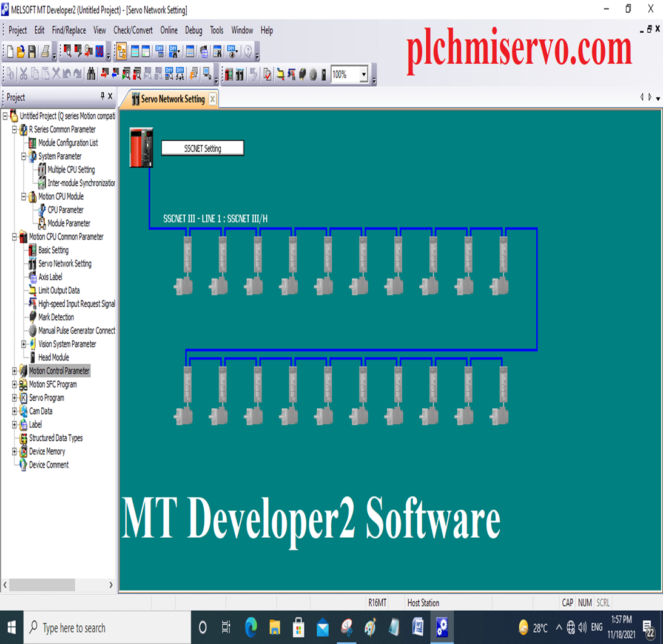Click the Manual Pulse Generator toolbar icon

click(x=313, y=75)
